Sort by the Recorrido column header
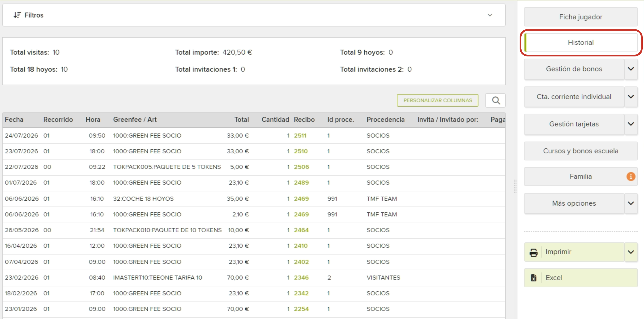The height and width of the screenshot is (319, 644). pos(58,120)
